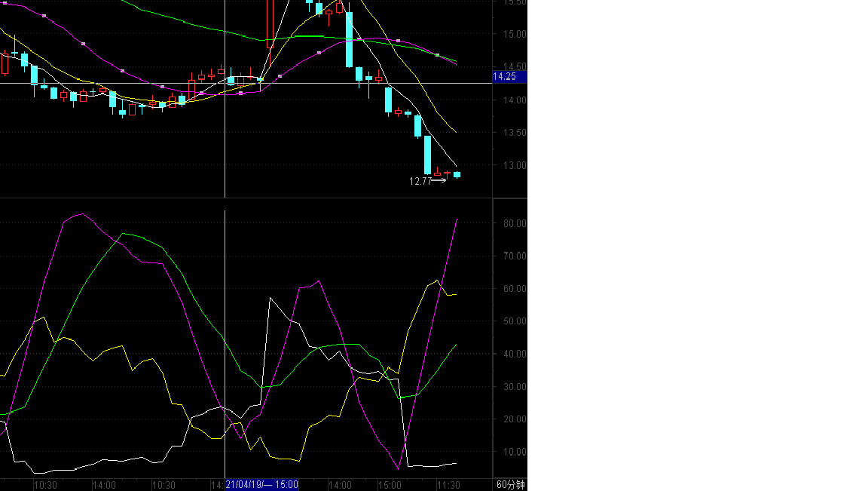This screenshot has height=491, width=868.
Task: Select the 40.00 indicator axis label
Action: (x=515, y=354)
